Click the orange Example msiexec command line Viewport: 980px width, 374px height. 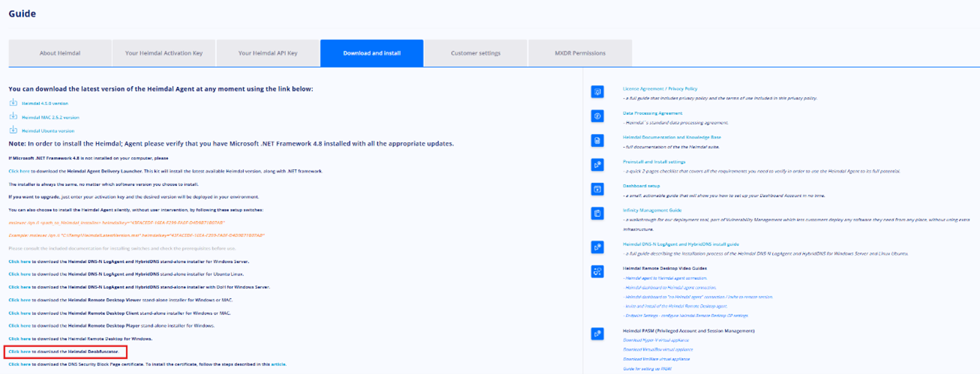[137, 235]
